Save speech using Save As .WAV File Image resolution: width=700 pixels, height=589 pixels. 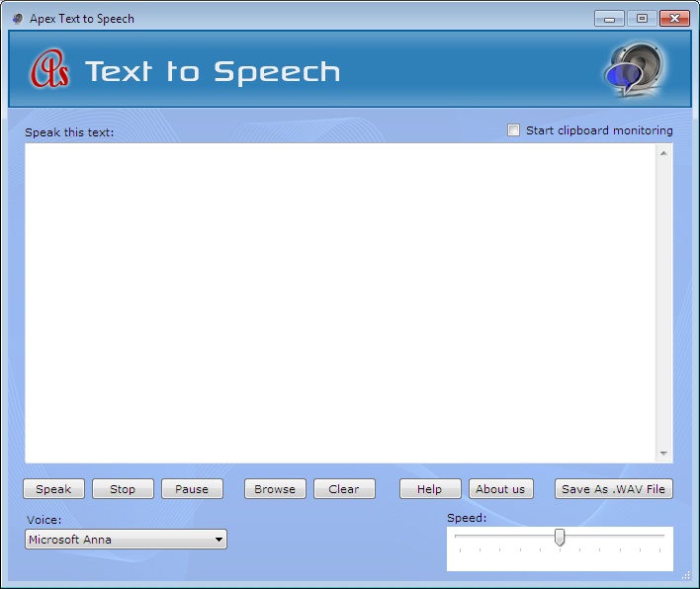pyautogui.click(x=613, y=489)
